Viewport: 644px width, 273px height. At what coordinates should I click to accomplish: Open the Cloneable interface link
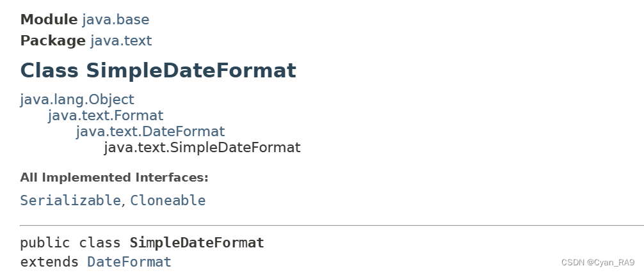point(168,201)
